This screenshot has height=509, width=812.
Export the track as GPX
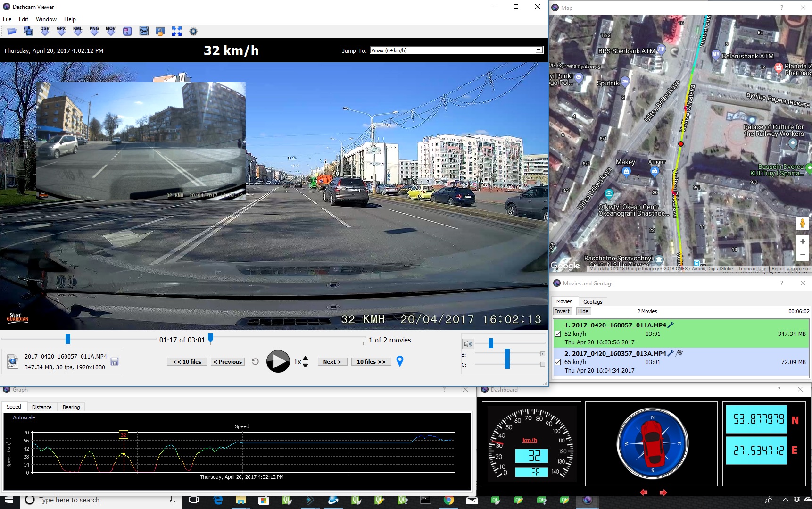pyautogui.click(x=61, y=31)
